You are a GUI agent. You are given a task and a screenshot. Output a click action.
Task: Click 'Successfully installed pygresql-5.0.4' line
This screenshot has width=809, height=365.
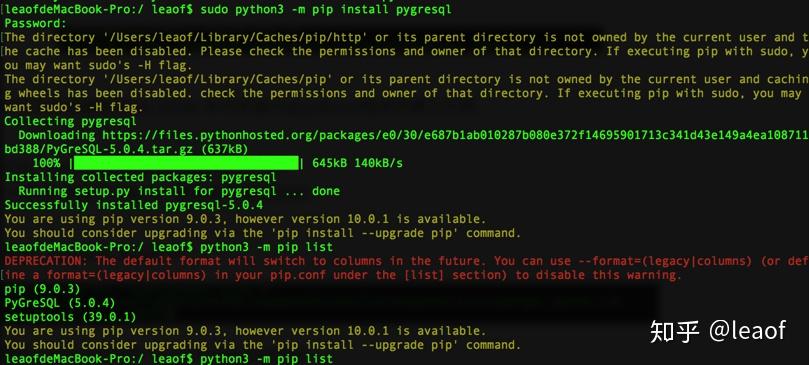tap(134, 205)
